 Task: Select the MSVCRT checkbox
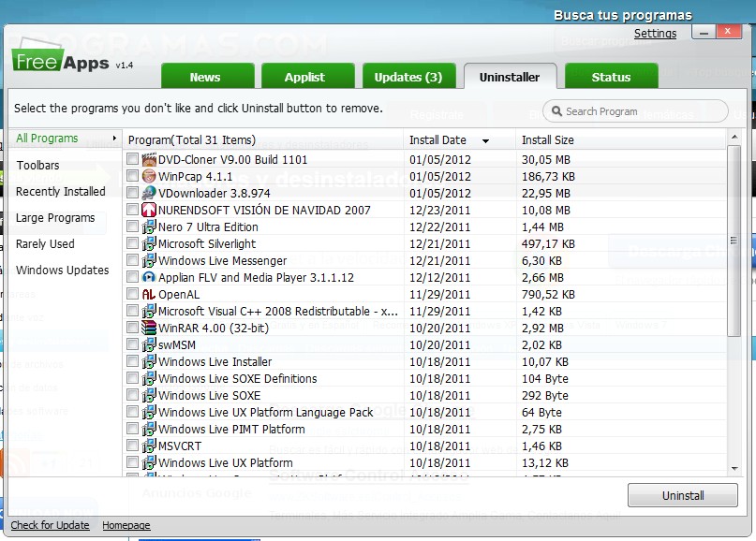[132, 446]
